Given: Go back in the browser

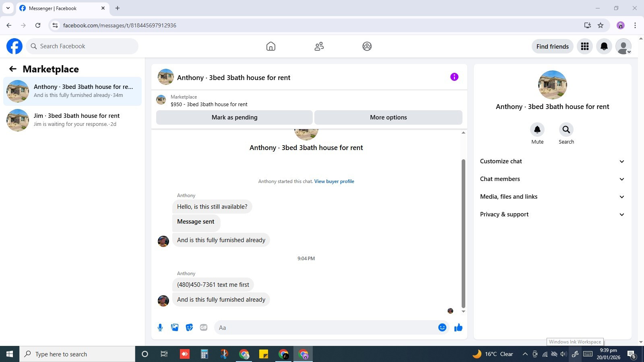Looking at the screenshot, I should pos(9,25).
